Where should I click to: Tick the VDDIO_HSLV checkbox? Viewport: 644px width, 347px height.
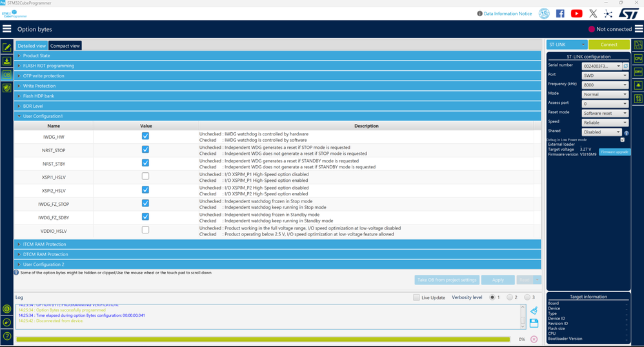[145, 230]
